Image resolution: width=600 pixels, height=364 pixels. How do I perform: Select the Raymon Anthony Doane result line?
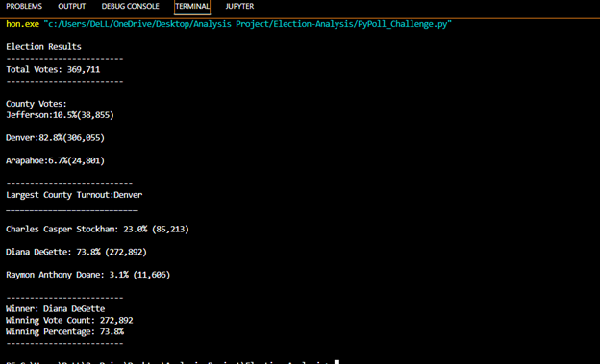tap(88, 275)
